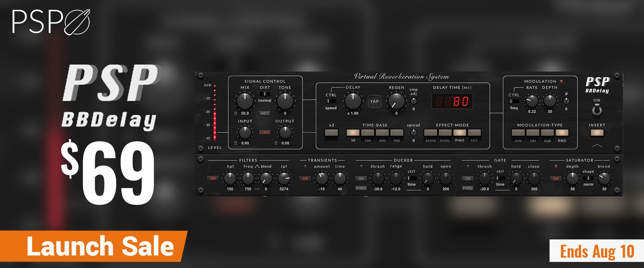644x268 pixels.
Task: Click the red LOCK button
Action: pyautogui.click(x=265, y=132)
